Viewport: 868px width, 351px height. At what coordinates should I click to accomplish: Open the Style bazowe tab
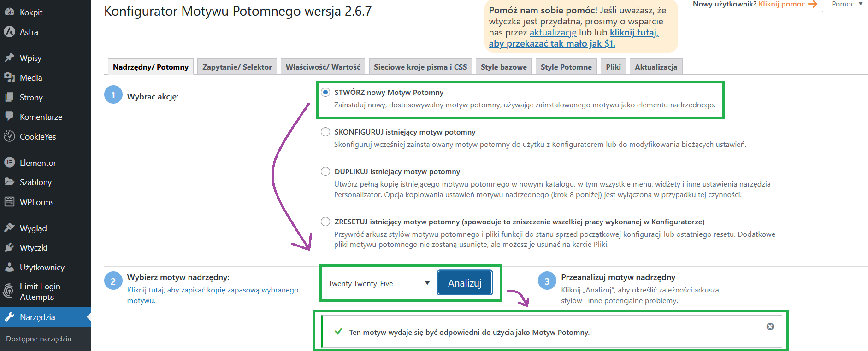pos(504,67)
